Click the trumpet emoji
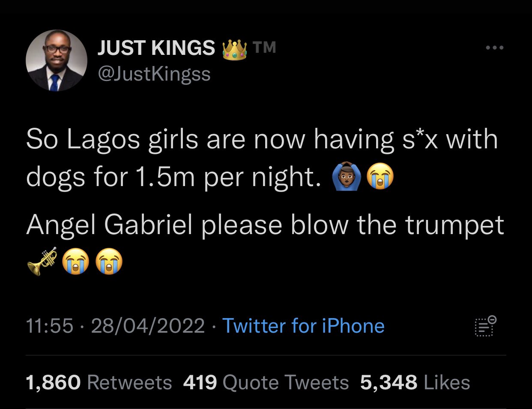This screenshot has height=409, width=532. pos(42,261)
